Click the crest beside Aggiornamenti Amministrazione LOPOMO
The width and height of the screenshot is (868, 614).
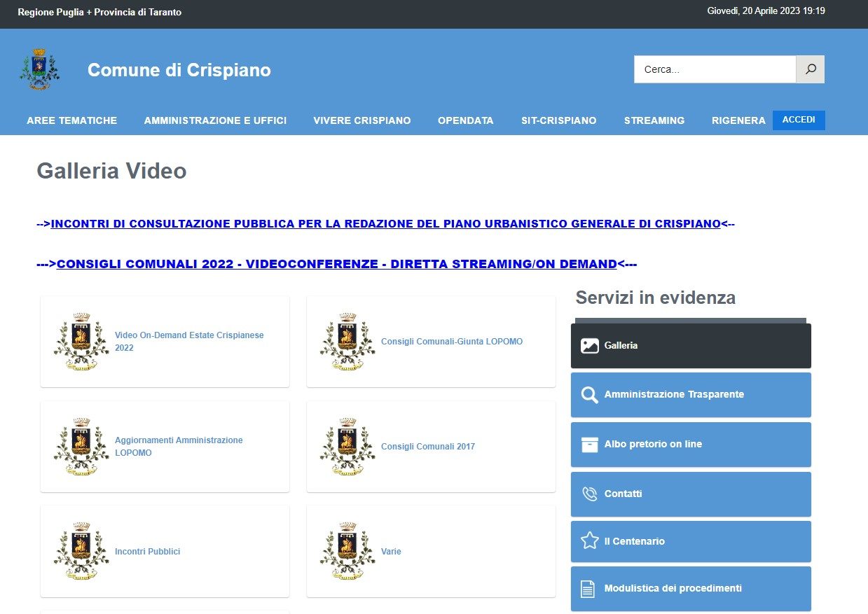pyautogui.click(x=81, y=447)
